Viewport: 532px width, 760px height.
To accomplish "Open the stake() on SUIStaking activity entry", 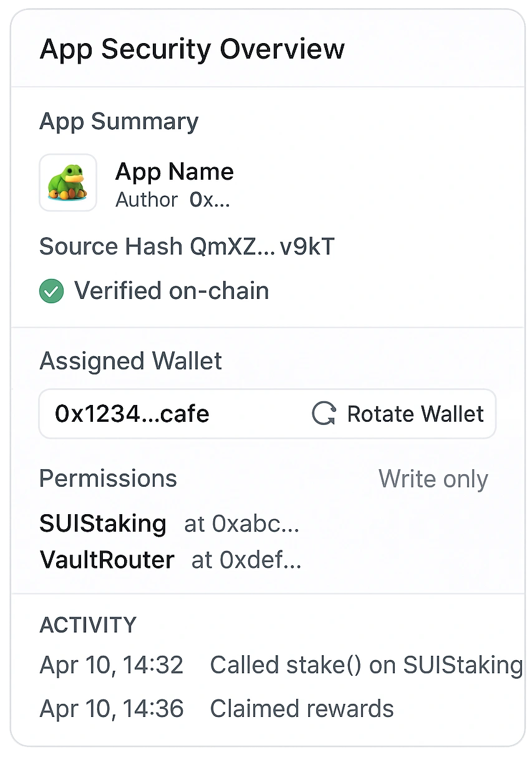I will pos(366,665).
